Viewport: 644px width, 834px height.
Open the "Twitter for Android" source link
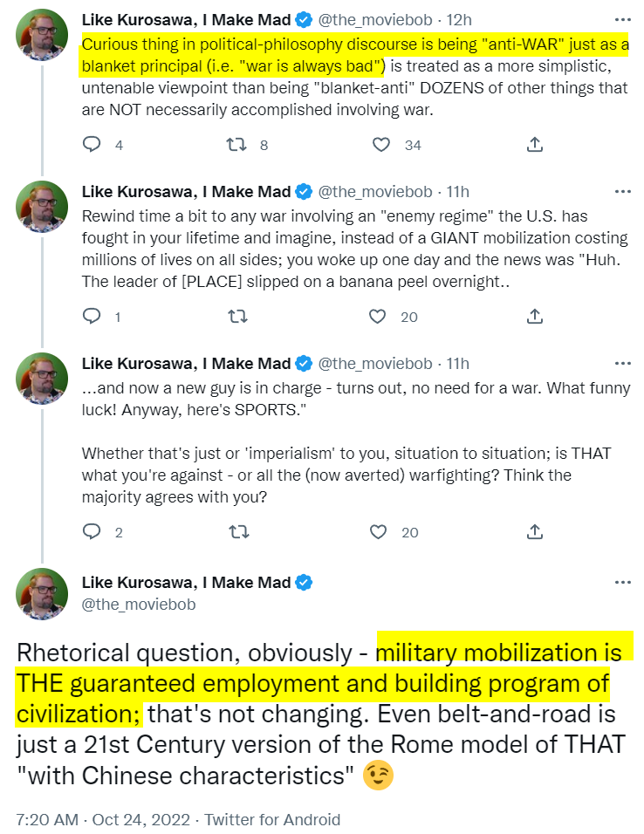(271, 819)
